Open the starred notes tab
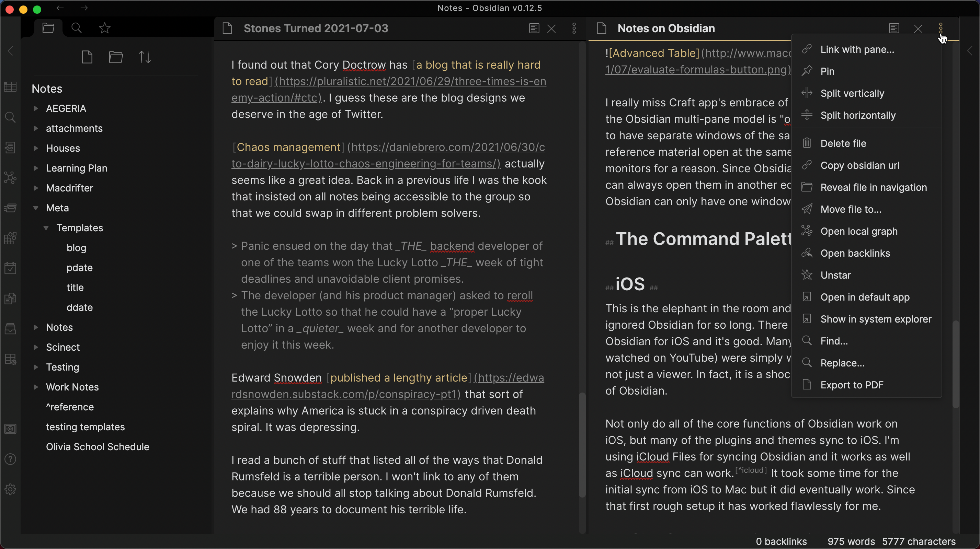This screenshot has width=980, height=549. pos(105,28)
